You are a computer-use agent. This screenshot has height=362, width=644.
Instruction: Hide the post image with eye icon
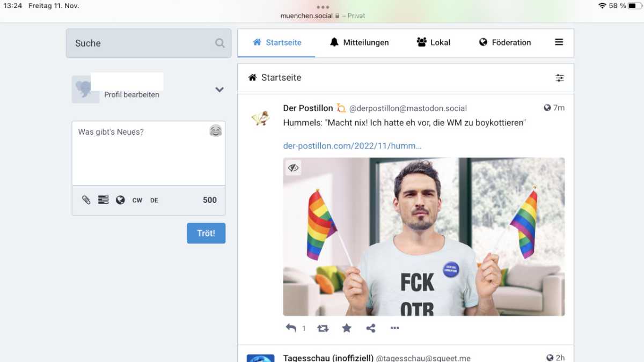click(292, 168)
